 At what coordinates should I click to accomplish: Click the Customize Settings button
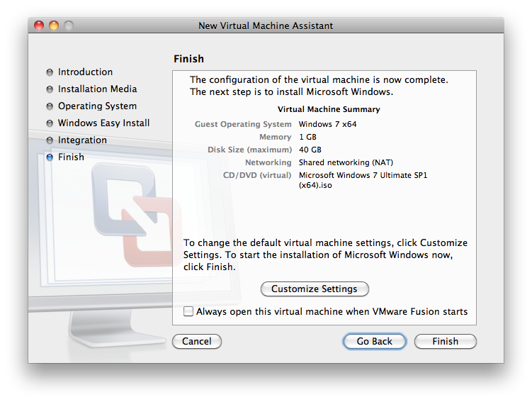tap(315, 289)
